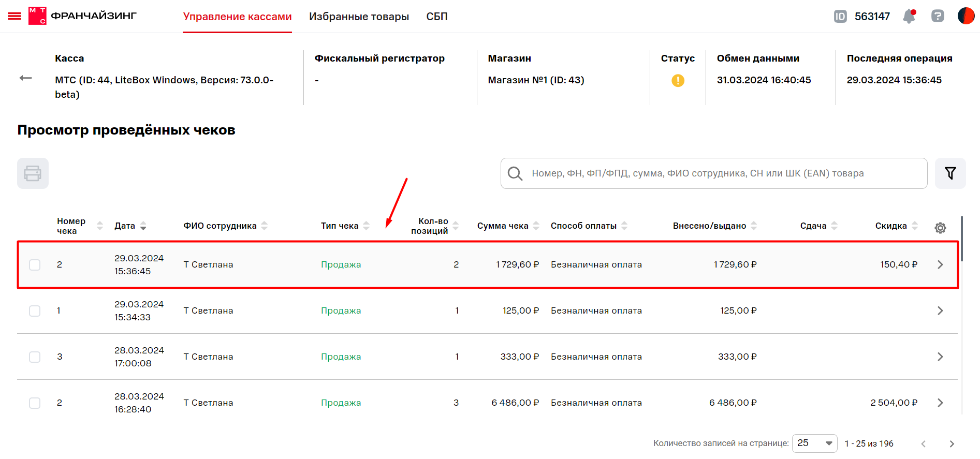Open records per page dropdown
Viewport: 980px width, 459px height.
pyautogui.click(x=814, y=443)
